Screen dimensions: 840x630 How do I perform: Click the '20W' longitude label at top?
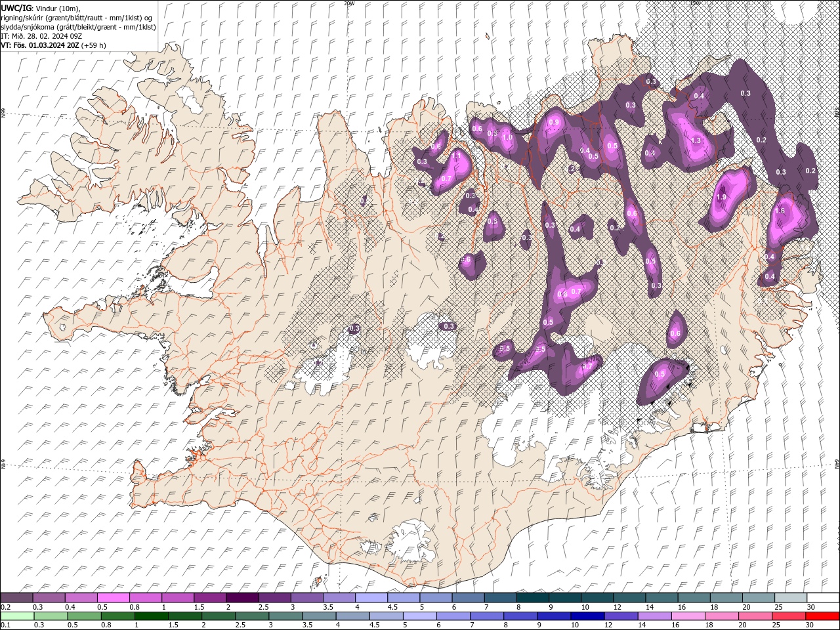[349, 3]
